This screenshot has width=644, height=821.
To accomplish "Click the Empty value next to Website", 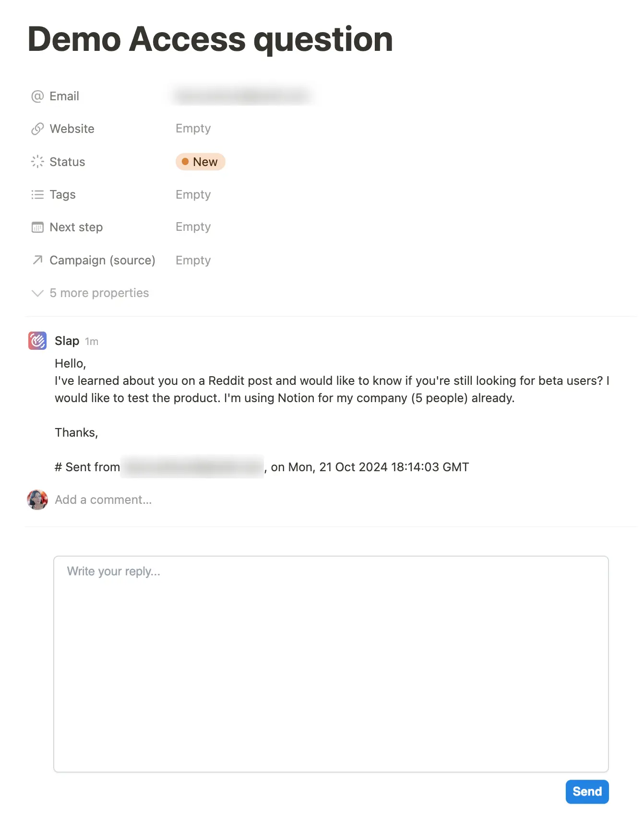I will pyautogui.click(x=193, y=128).
